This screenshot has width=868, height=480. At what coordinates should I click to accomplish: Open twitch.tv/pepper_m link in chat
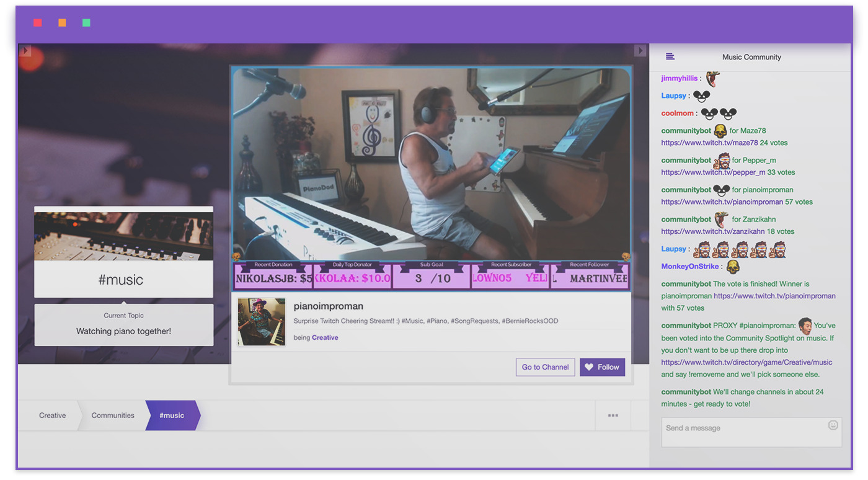coord(713,172)
